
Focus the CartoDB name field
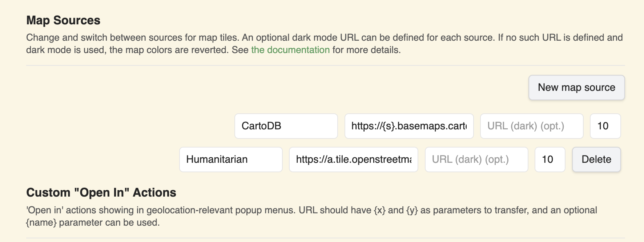(286, 126)
